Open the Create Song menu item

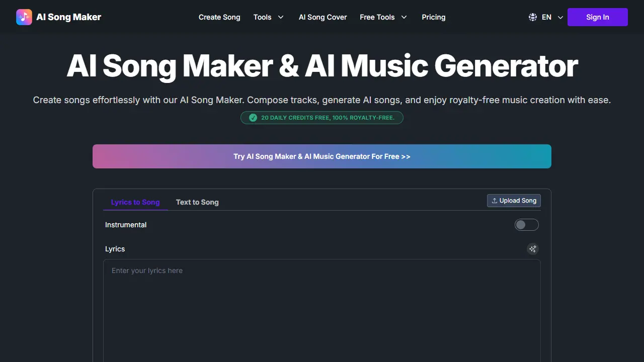pyautogui.click(x=219, y=17)
